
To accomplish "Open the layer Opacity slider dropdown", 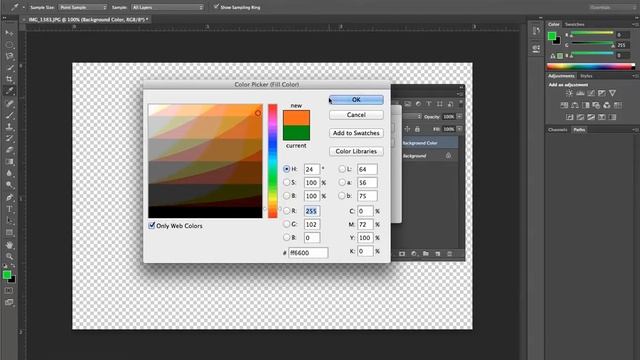I will coord(460,117).
